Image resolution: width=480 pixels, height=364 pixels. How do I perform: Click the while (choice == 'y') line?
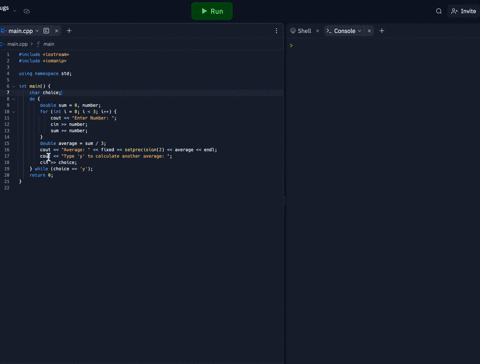(61, 169)
